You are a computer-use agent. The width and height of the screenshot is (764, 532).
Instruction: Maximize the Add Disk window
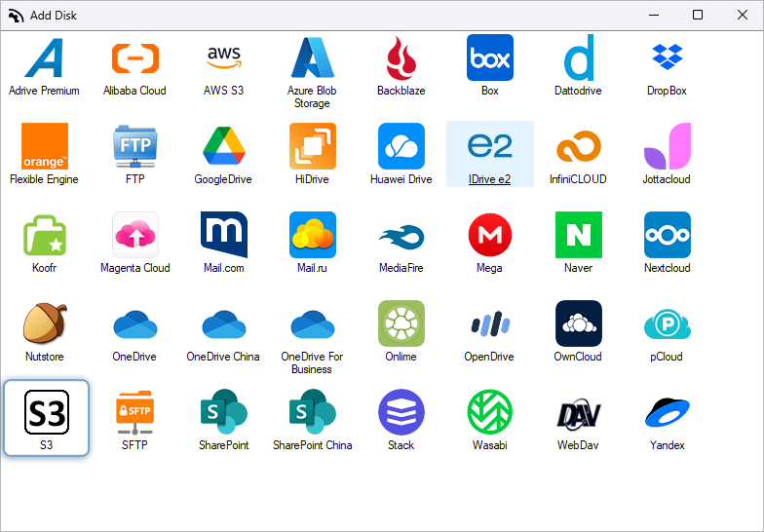(698, 16)
